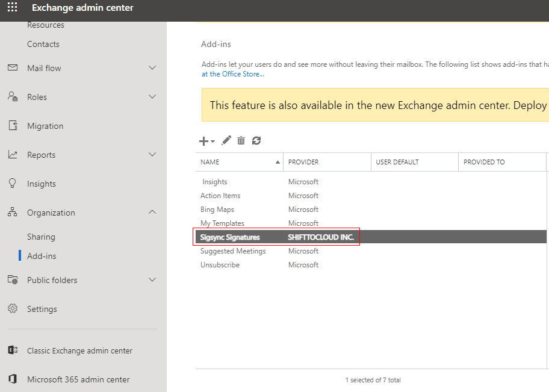Click the Microsoft 365 admin center icon

point(13,379)
